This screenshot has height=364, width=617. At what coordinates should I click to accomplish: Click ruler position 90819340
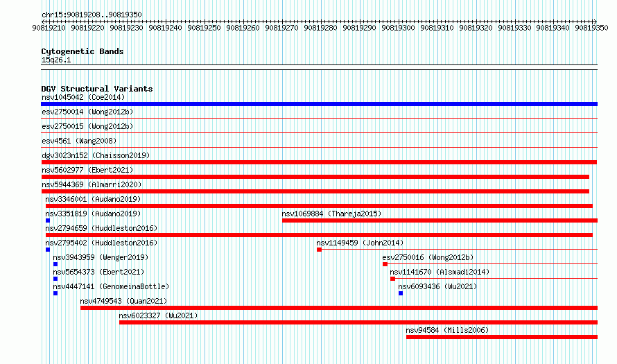coord(553,28)
